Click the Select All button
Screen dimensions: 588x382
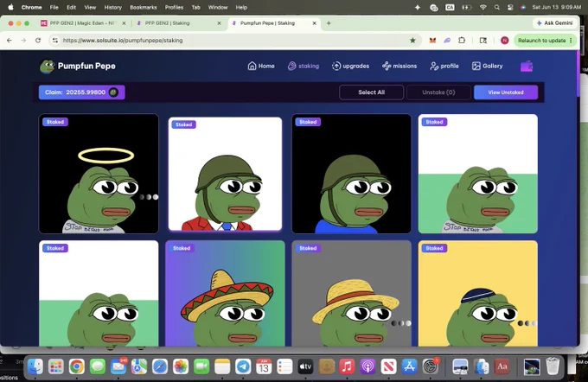(371, 92)
